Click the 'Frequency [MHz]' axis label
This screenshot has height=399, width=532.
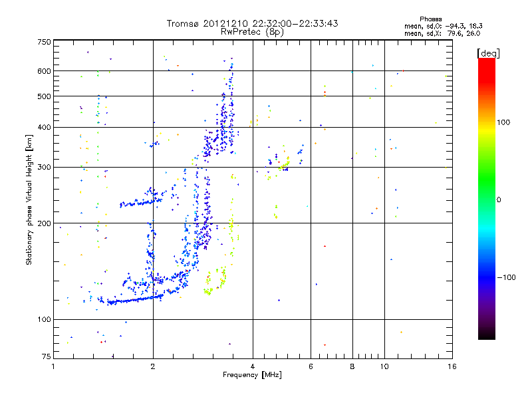(252, 375)
